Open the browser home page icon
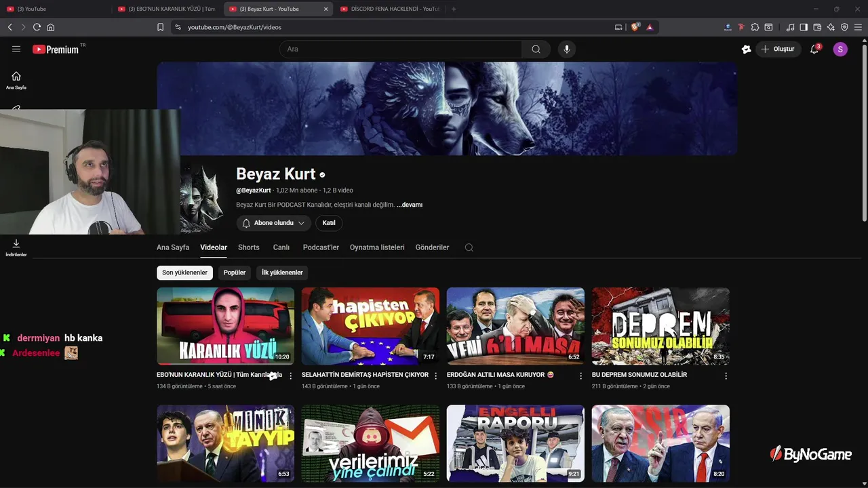Screen dimensions: 868x488 [50, 27]
